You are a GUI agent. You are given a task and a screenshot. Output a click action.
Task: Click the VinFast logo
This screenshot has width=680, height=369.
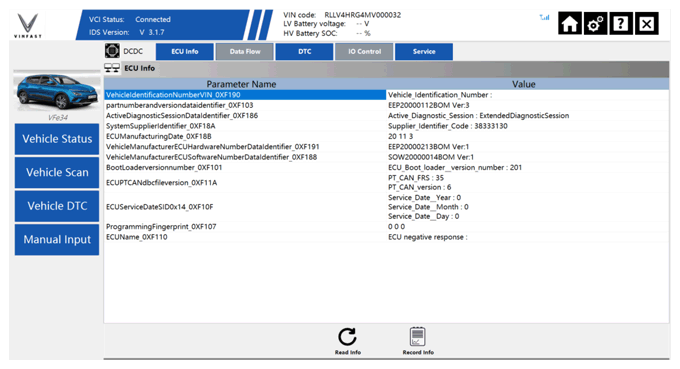28,26
